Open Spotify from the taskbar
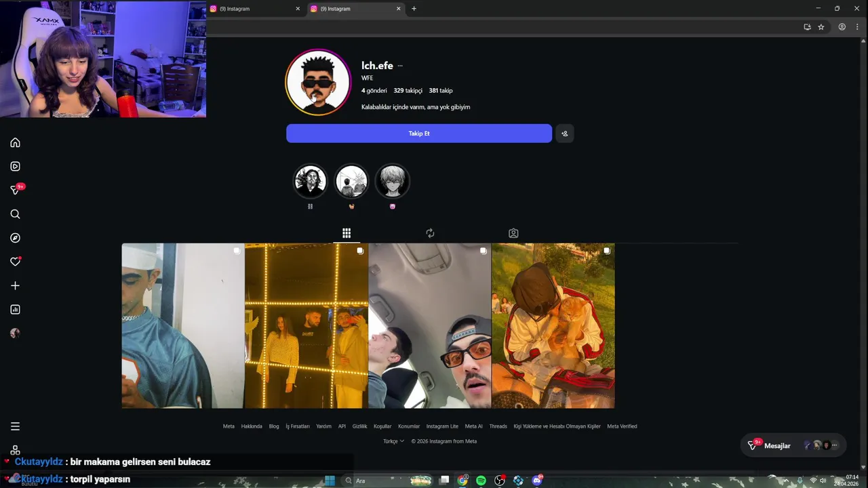868x488 pixels. click(481, 481)
